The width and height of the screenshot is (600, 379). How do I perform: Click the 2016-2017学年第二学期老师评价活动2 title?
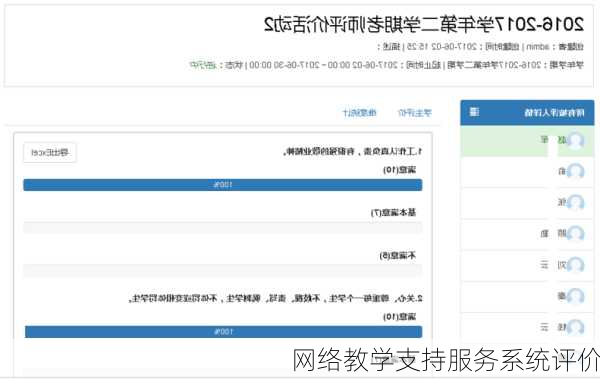pos(424,25)
